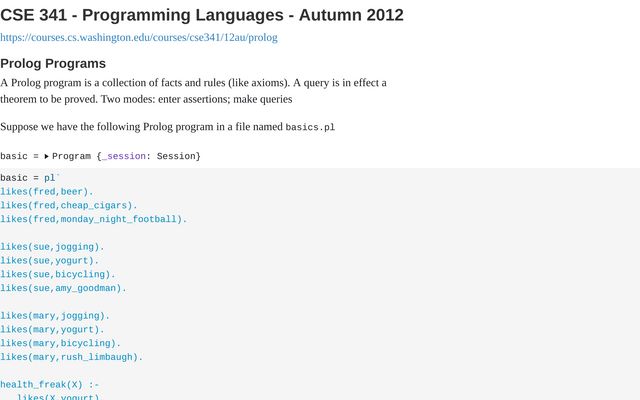Click the likes(sue,yogurt) code line
Image resolution: width=640 pixels, height=400 pixels.
[x=50, y=261]
